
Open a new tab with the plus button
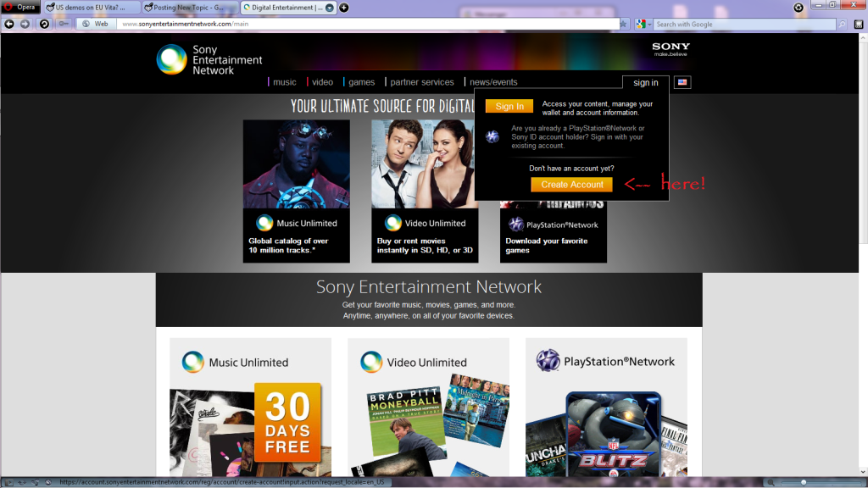344,7
